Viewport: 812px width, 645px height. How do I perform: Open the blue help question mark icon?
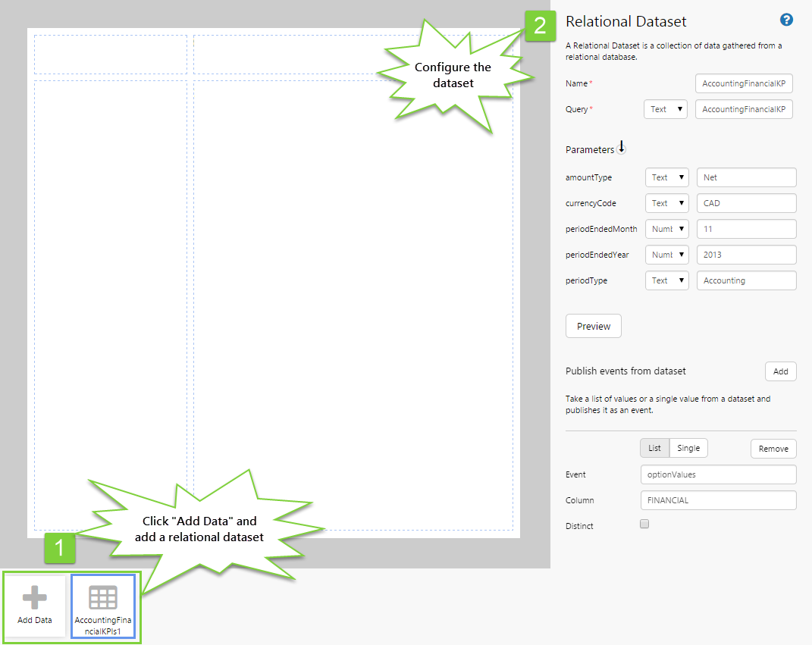click(786, 20)
